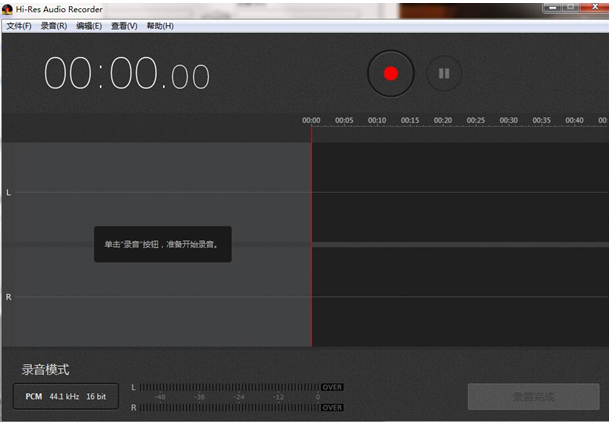Screen dimensions: 609x422
Task: Click the 00:30 timeline ruler mark
Action: click(x=508, y=120)
